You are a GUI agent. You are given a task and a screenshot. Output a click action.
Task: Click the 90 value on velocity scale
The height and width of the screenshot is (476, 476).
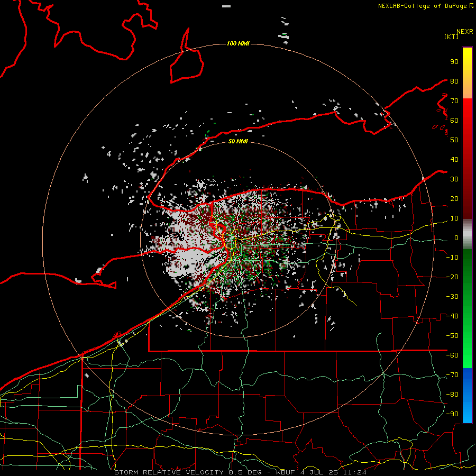454,62
